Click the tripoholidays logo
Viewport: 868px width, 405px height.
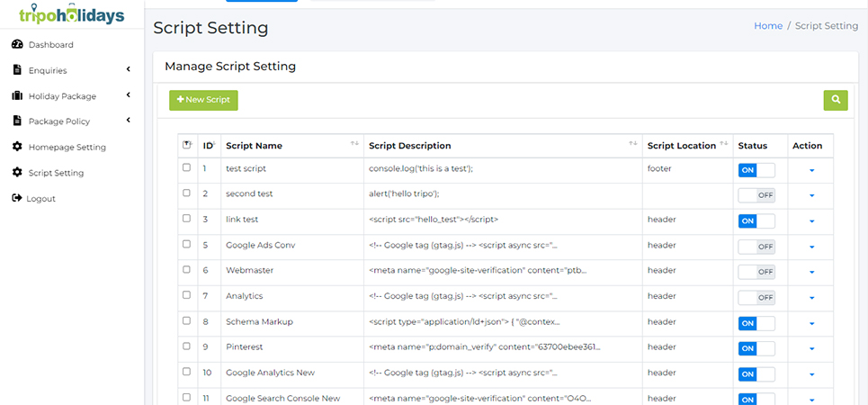tap(72, 13)
